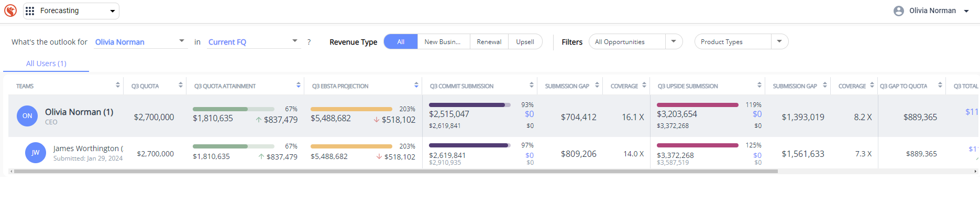Open the Current FQ period dropdown
Image resolution: width=980 pixels, height=223 pixels.
(x=294, y=41)
